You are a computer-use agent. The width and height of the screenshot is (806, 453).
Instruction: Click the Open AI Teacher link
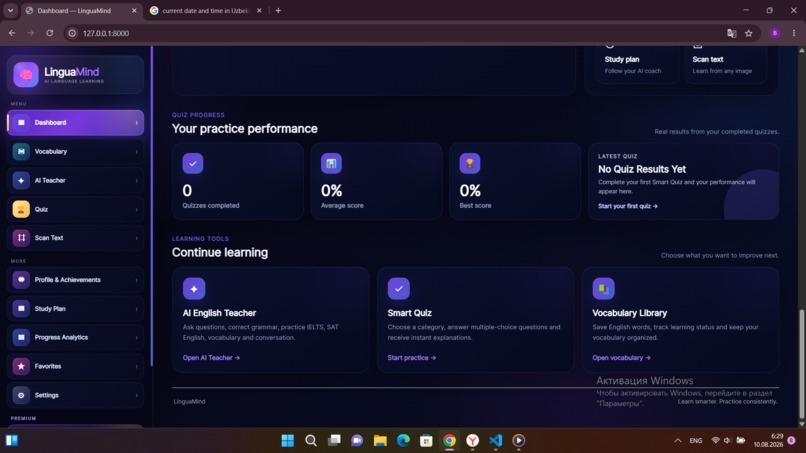(x=211, y=358)
